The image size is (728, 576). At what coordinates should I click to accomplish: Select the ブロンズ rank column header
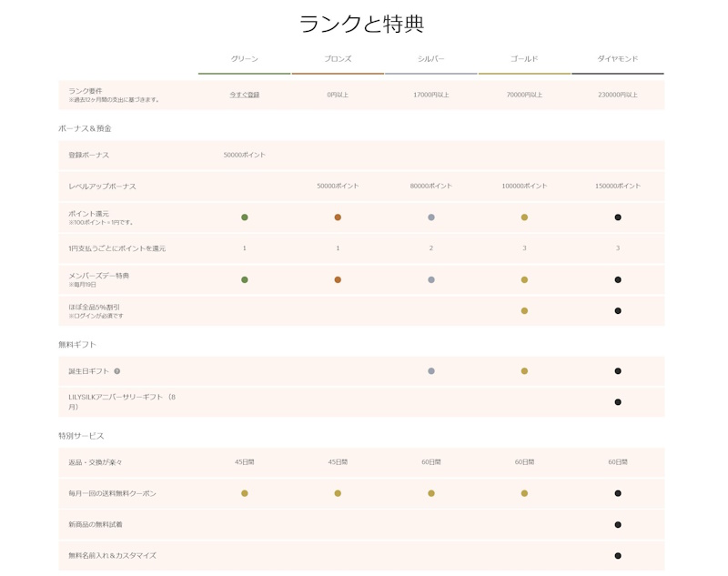(338, 59)
